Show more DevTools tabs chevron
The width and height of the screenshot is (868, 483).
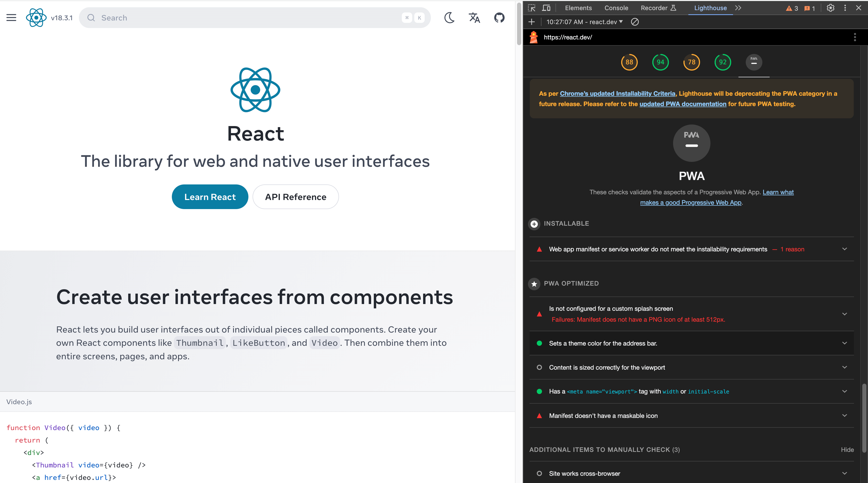click(738, 8)
